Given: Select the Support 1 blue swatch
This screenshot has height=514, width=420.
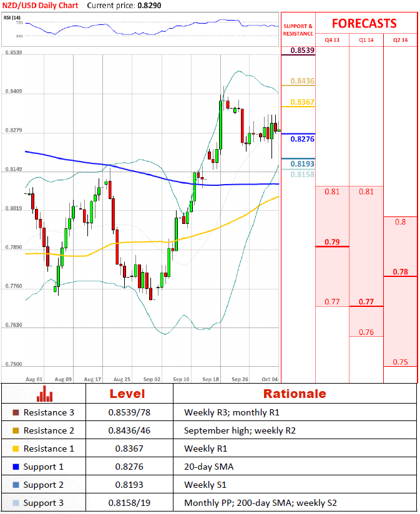Looking at the screenshot, I should 15,467.
